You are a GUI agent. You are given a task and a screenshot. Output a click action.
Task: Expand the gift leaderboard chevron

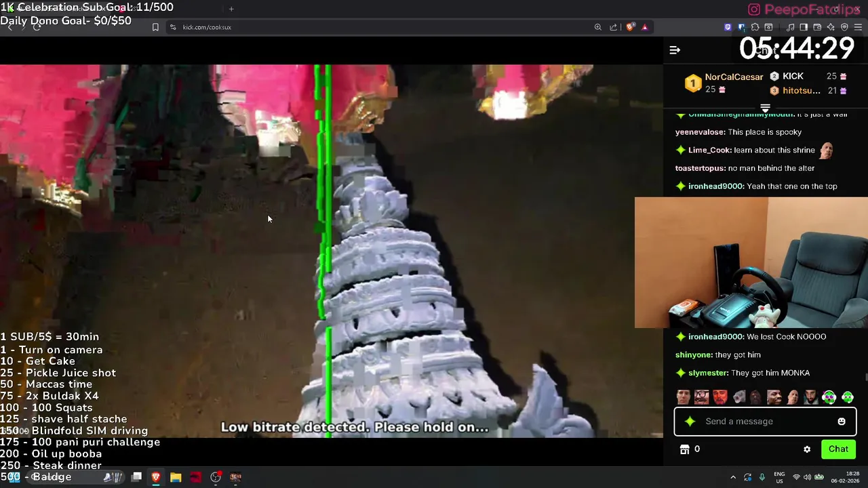(765, 108)
